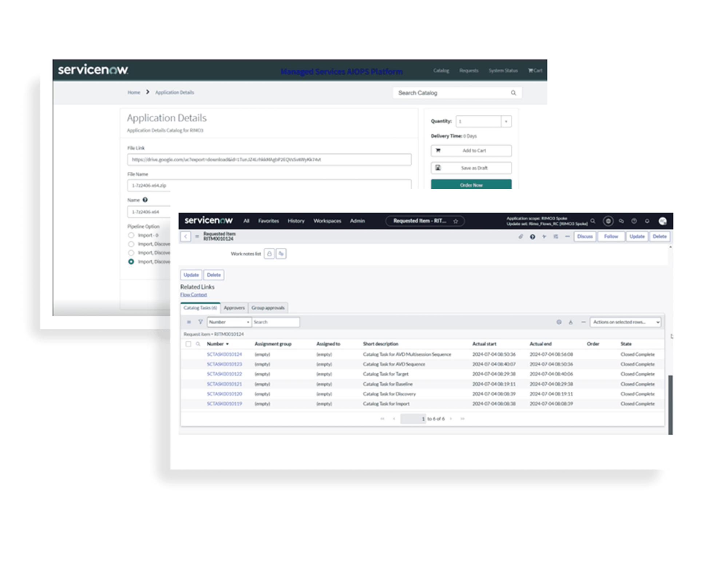Image resolution: width=728 pixels, height=579 pixels.
Task: Click the Order Now button
Action: [x=471, y=184]
